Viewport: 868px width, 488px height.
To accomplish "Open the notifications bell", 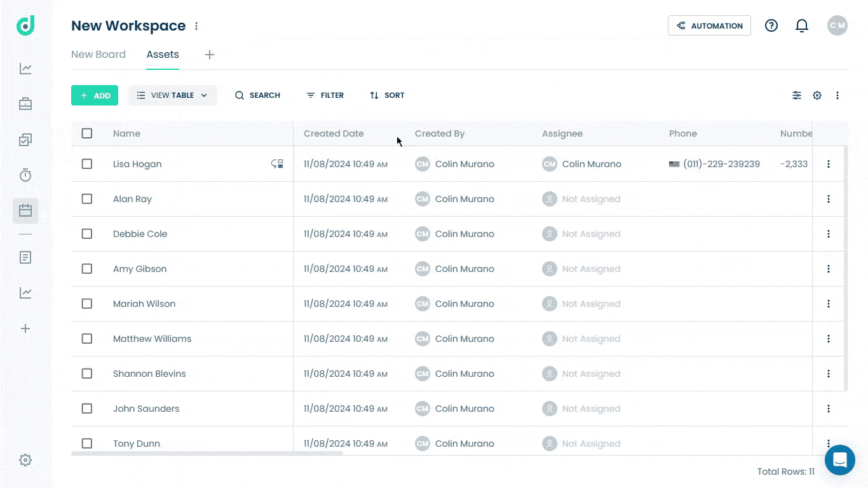I will pyautogui.click(x=802, y=25).
